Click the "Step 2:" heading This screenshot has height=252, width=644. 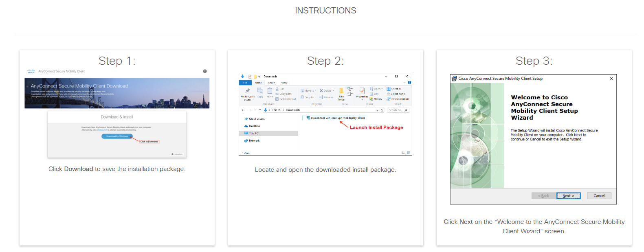(x=325, y=61)
